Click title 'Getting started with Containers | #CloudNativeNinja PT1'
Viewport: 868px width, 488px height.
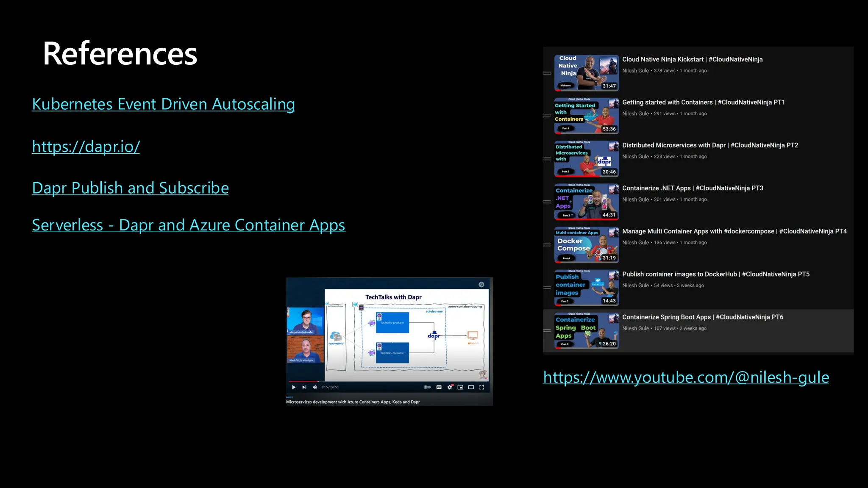tap(704, 102)
